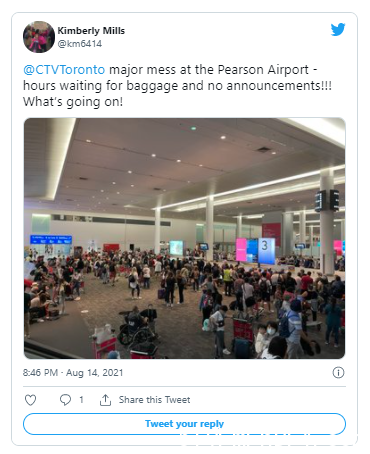Click the Tweet your reply button
The image size is (370, 454).
click(184, 424)
